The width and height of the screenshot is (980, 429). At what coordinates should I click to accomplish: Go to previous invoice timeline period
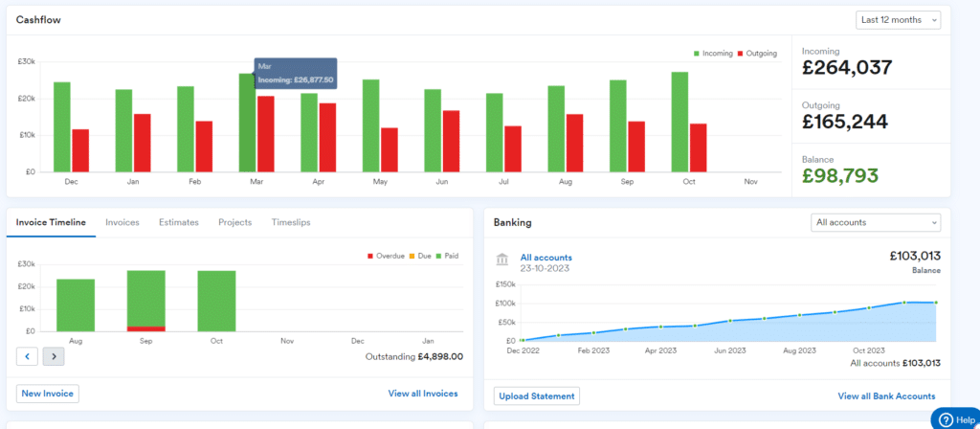[28, 356]
